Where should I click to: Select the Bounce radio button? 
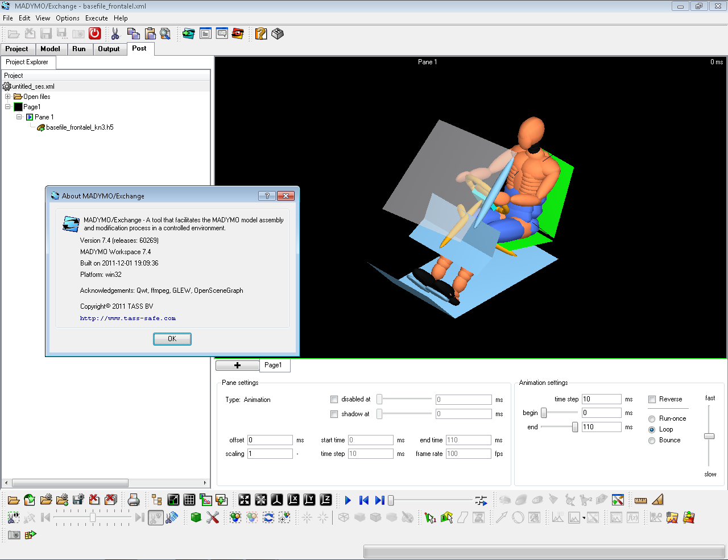click(x=652, y=440)
